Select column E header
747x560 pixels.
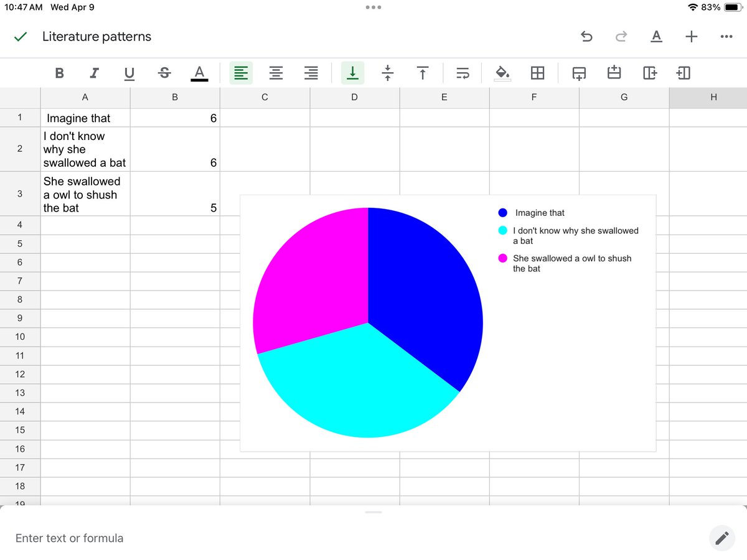click(444, 97)
